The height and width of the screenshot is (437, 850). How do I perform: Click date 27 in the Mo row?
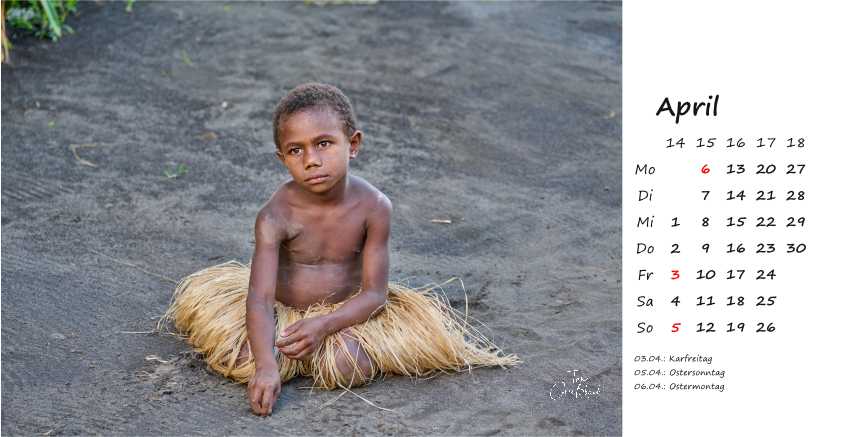(796, 169)
